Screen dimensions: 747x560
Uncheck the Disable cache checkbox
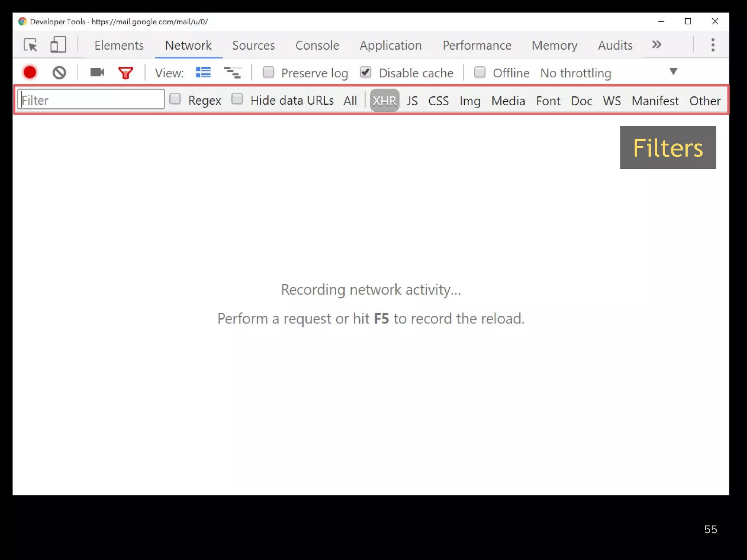click(365, 72)
